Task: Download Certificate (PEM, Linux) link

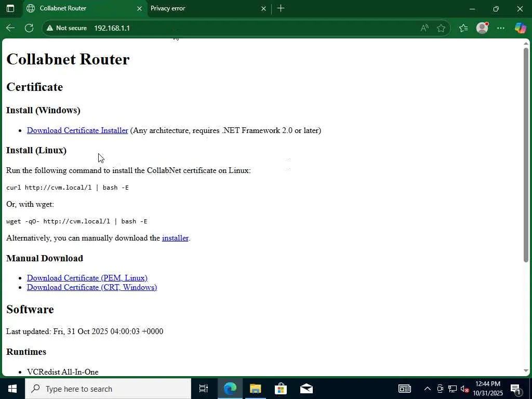Action: [x=87, y=278]
